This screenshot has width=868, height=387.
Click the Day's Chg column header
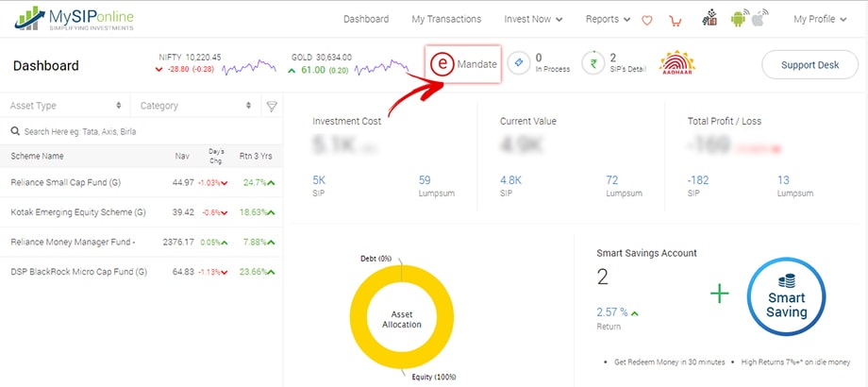point(216,156)
